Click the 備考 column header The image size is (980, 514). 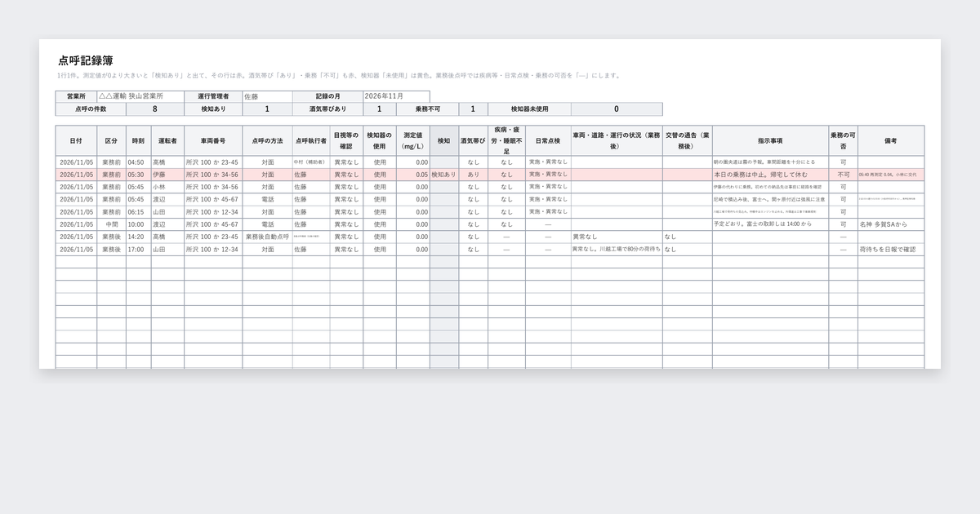point(891,140)
